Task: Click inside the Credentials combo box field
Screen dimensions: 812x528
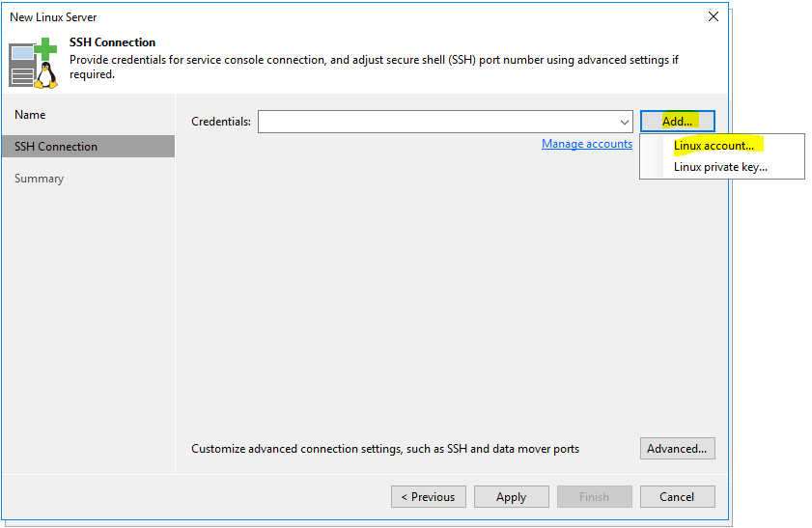Action: 445,122
